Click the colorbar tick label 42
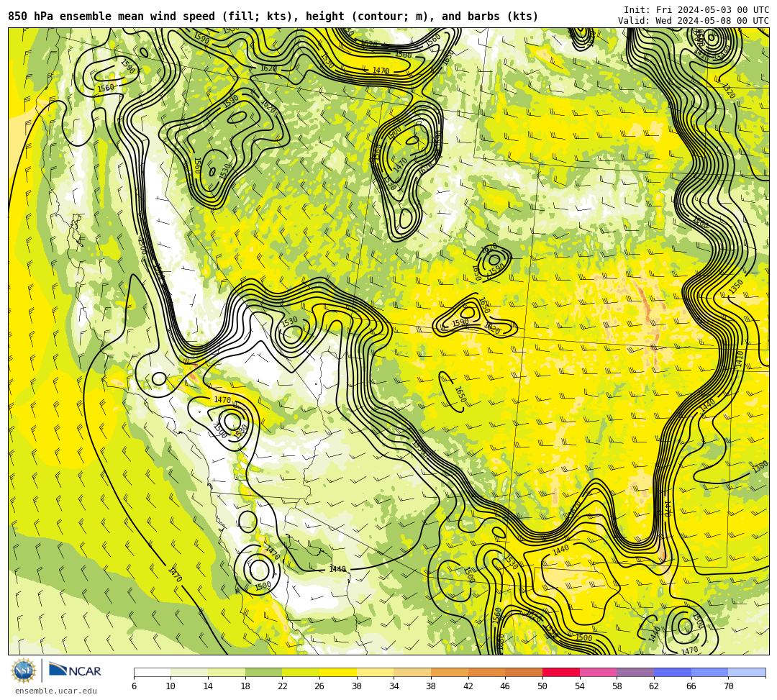Screen dimensions: 777x700 tap(468, 686)
